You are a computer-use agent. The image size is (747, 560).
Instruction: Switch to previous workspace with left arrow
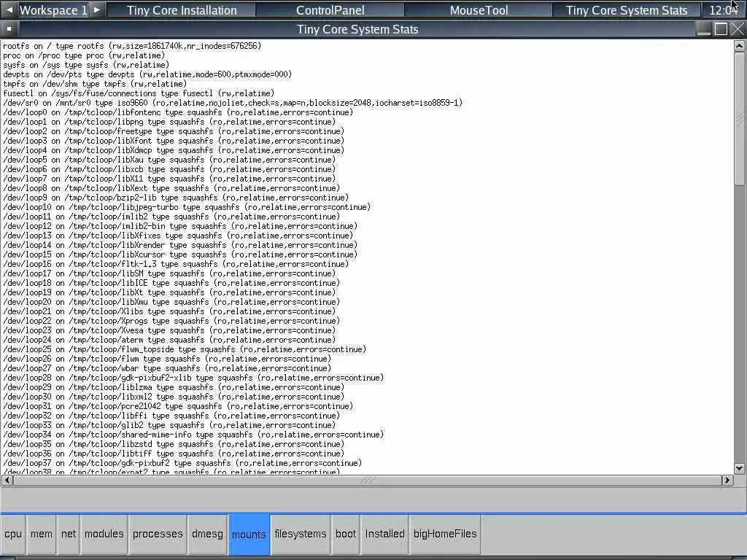[9, 9]
